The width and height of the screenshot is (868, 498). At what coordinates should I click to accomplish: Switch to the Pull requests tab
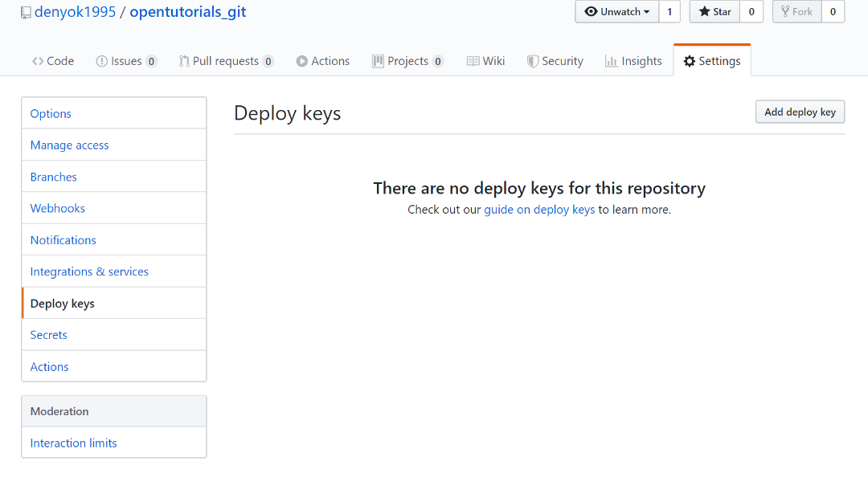[226, 61]
